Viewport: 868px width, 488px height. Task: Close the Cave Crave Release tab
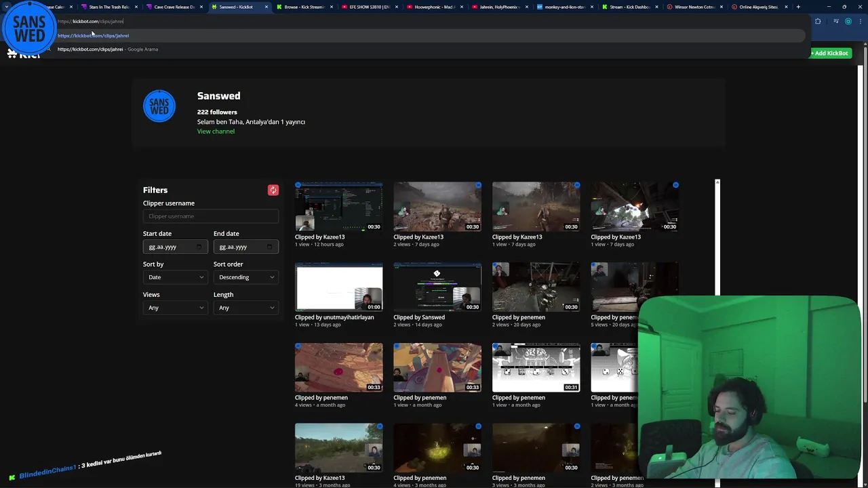click(x=201, y=7)
